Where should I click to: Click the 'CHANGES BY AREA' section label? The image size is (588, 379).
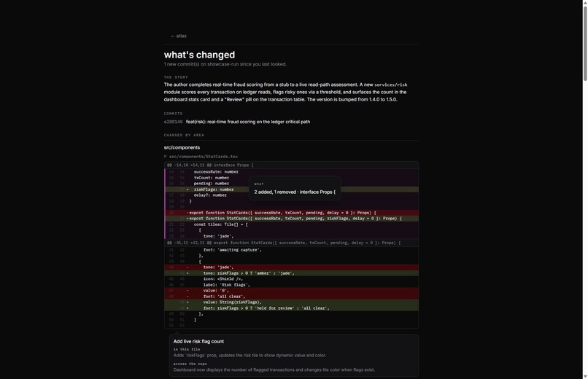pyautogui.click(x=184, y=135)
